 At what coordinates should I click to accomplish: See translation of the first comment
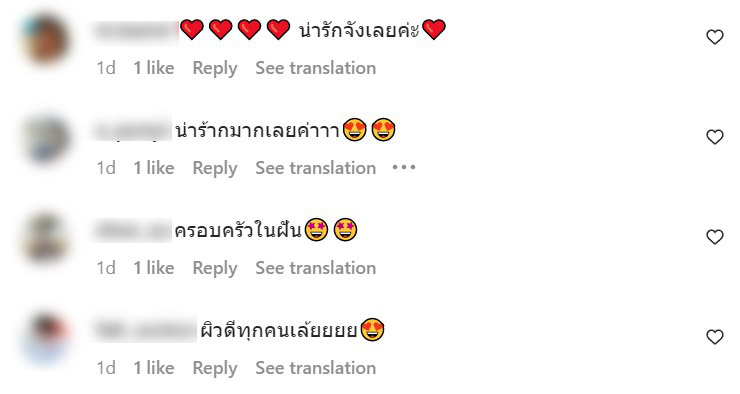316,68
